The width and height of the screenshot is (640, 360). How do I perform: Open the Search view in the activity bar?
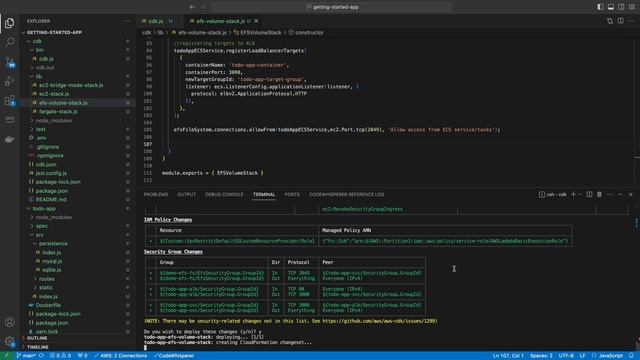9,42
